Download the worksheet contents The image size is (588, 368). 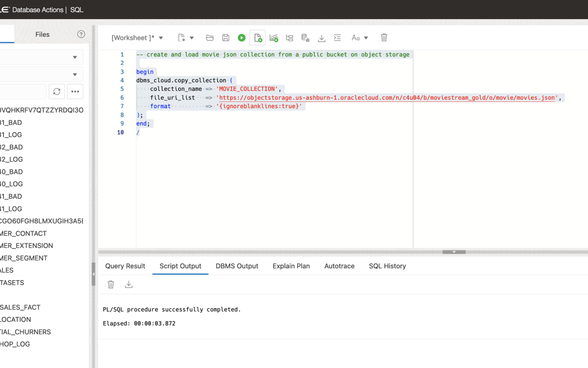point(322,37)
